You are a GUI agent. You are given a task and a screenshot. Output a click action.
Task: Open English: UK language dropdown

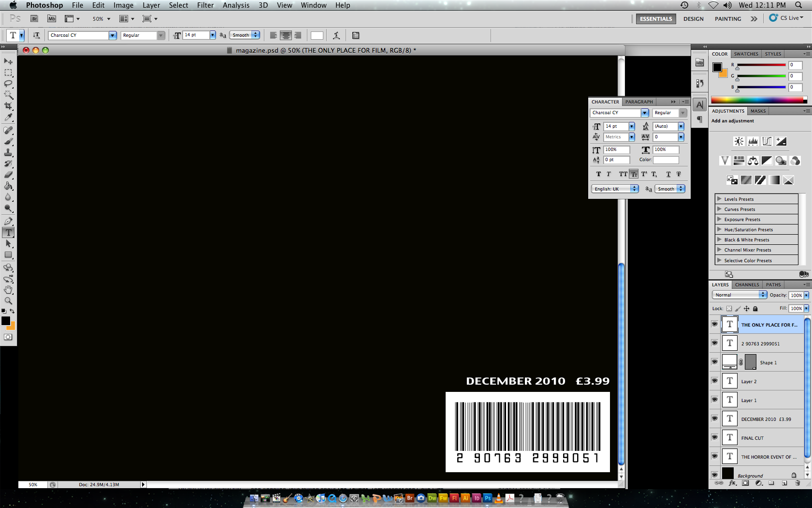coord(615,189)
